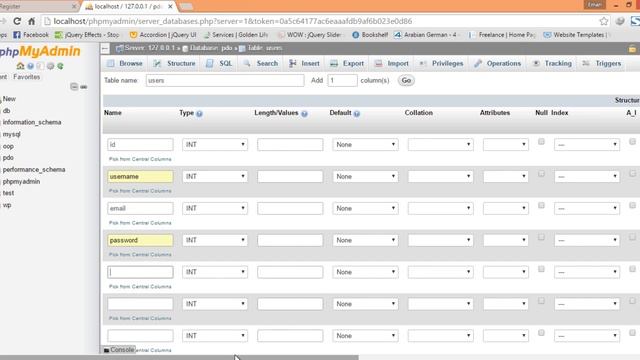Click the browser extension icon beside star
The width and height of the screenshot is (640, 360).
coord(620,21)
